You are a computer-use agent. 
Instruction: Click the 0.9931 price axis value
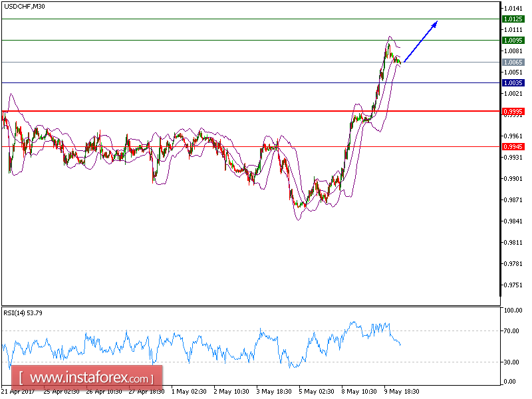[513, 158]
